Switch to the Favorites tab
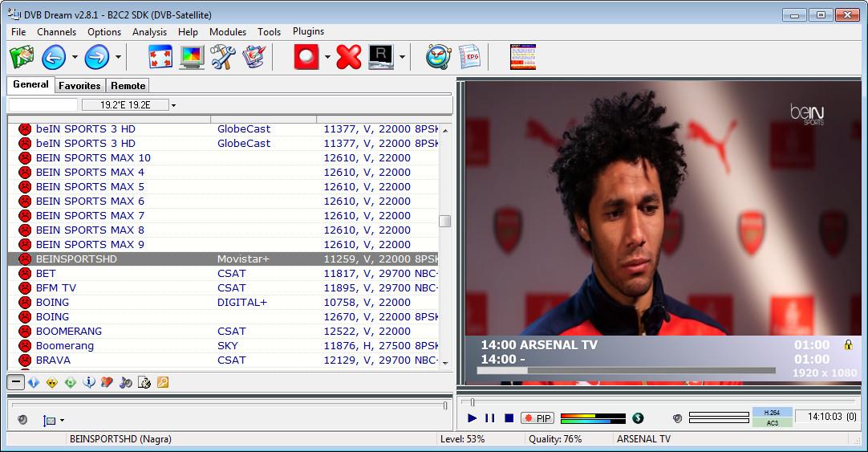This screenshot has height=452, width=868. [79, 86]
